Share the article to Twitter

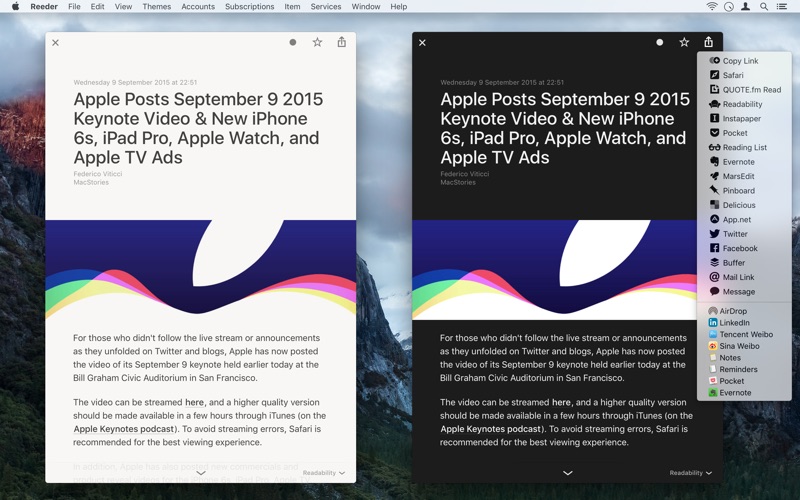(735, 234)
